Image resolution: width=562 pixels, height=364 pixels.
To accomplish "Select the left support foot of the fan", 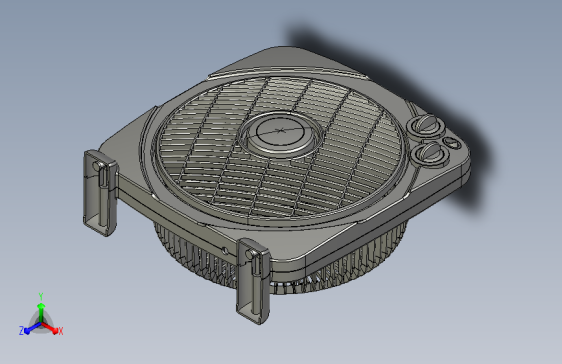I will 100,193.
